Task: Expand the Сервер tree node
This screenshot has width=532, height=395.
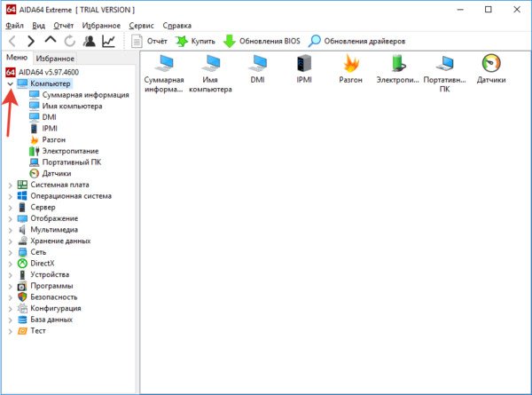Action: (x=10, y=208)
